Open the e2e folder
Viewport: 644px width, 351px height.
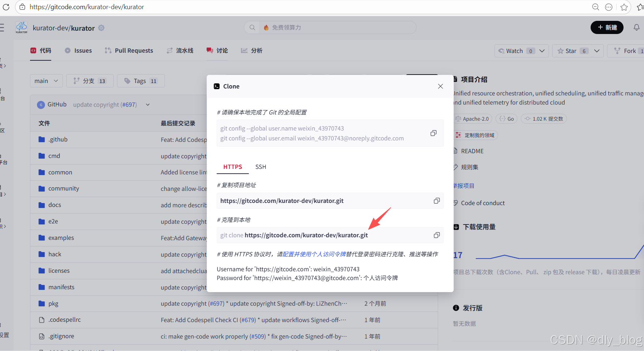(x=53, y=221)
